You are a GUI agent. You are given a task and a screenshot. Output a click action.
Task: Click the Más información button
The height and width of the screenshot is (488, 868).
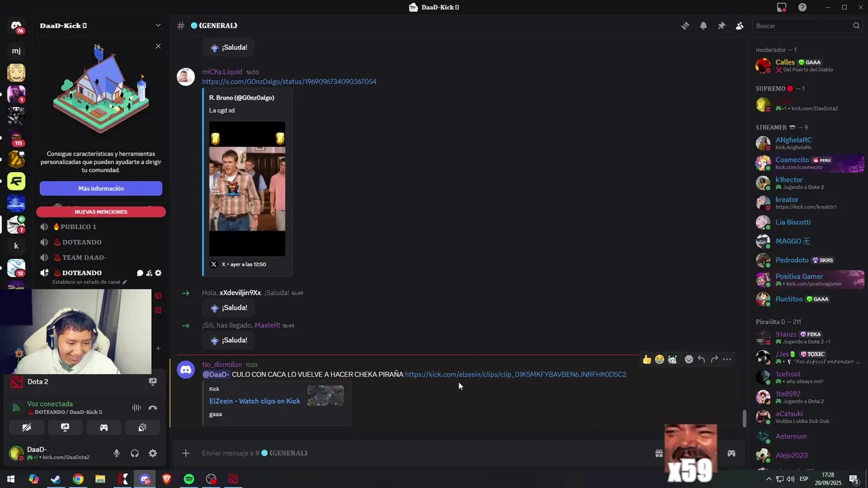tap(101, 188)
